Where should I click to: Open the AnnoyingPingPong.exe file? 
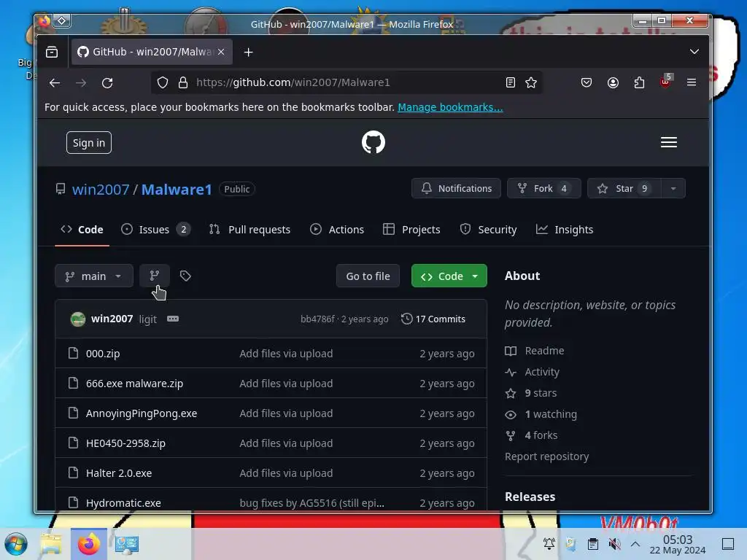pos(142,413)
